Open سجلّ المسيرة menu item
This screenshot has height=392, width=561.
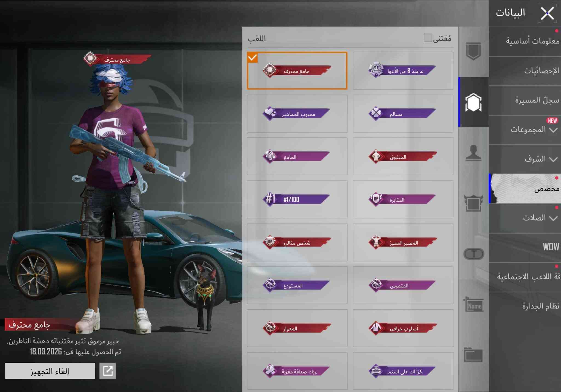click(x=525, y=101)
